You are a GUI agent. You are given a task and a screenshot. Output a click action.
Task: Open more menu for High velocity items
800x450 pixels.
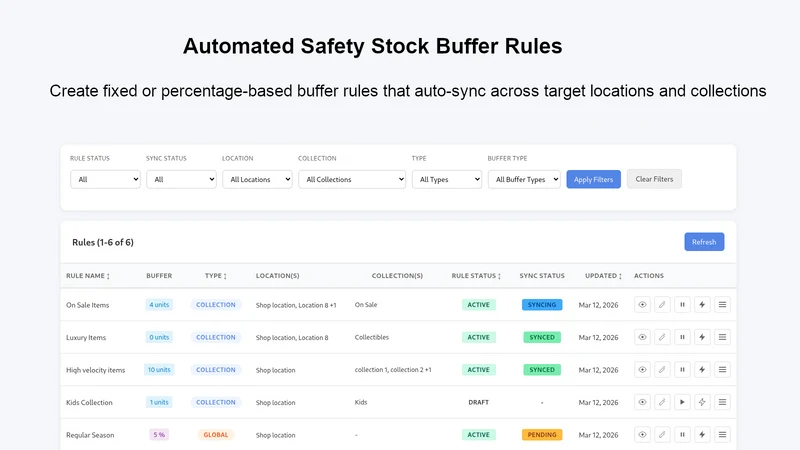tap(722, 369)
